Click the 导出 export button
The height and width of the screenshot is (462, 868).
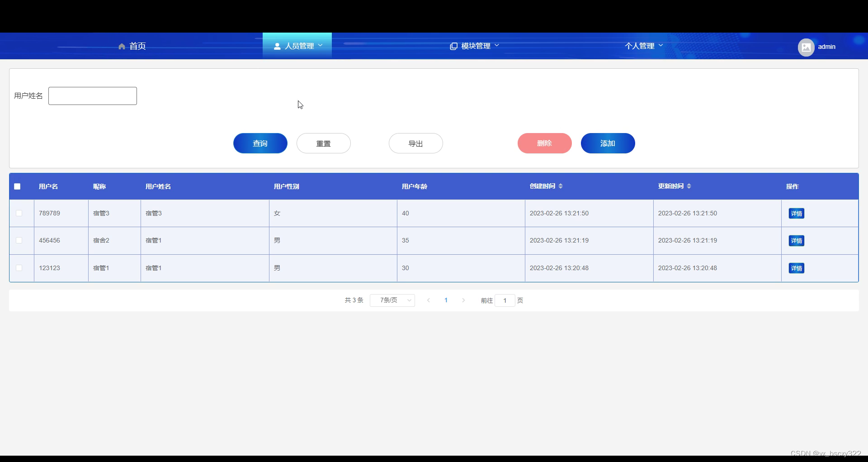(x=416, y=143)
